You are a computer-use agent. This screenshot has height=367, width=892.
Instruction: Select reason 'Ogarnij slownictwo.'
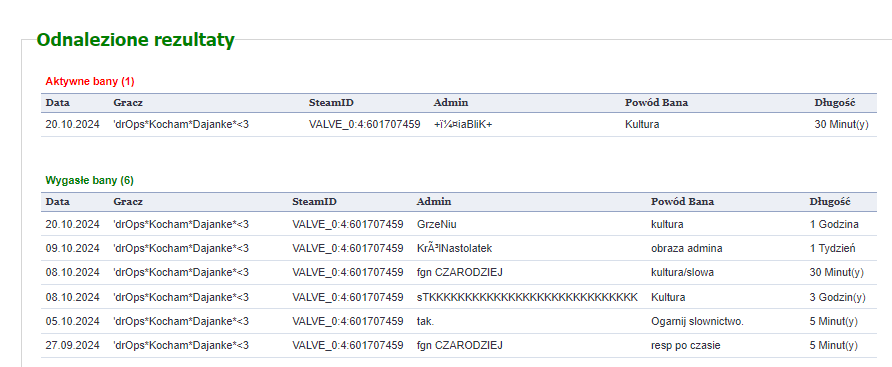point(697,321)
